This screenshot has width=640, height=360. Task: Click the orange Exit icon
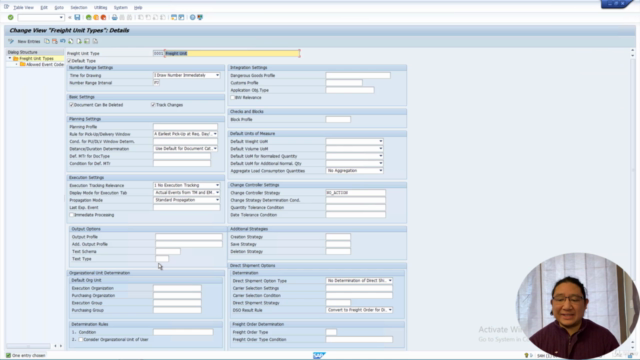[96, 18]
